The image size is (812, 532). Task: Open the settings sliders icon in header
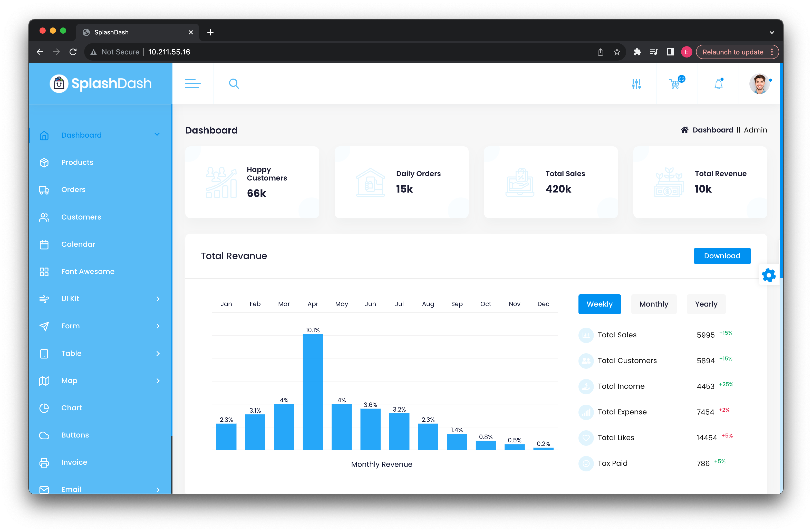click(636, 84)
